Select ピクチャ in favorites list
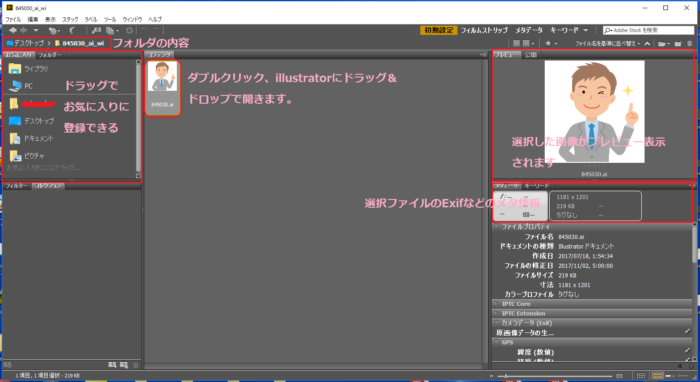The image size is (700, 382). click(27, 156)
